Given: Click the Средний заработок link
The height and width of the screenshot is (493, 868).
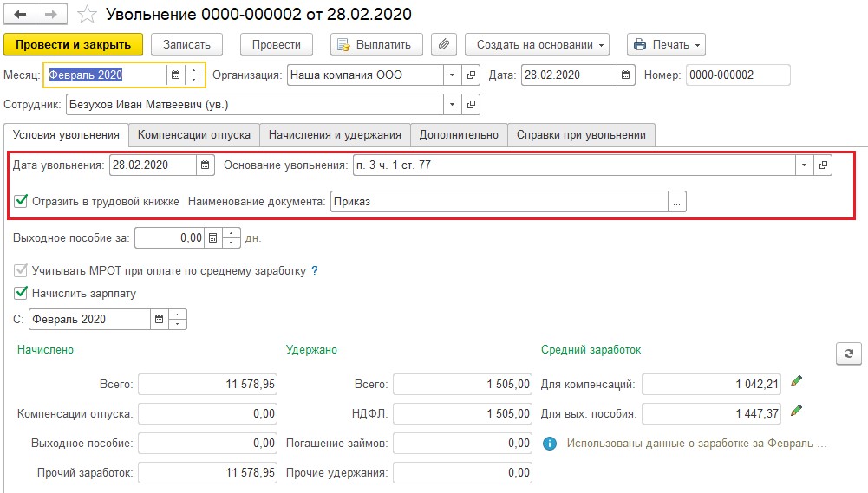Looking at the screenshot, I should [x=591, y=350].
